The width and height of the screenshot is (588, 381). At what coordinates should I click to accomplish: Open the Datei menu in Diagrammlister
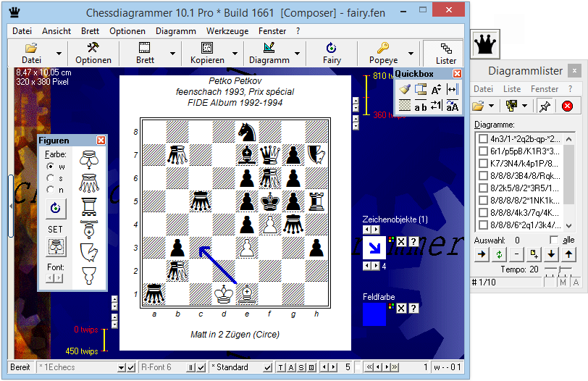click(483, 89)
